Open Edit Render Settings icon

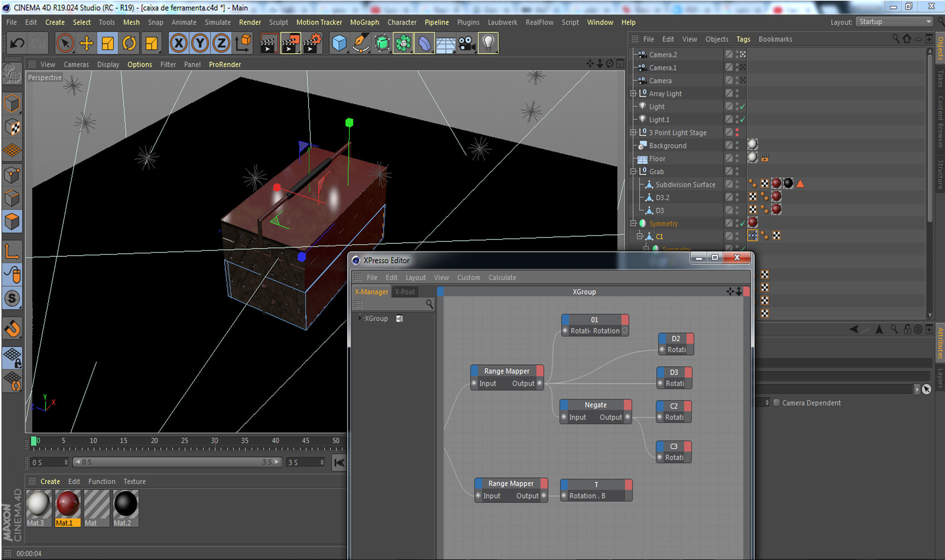(312, 43)
